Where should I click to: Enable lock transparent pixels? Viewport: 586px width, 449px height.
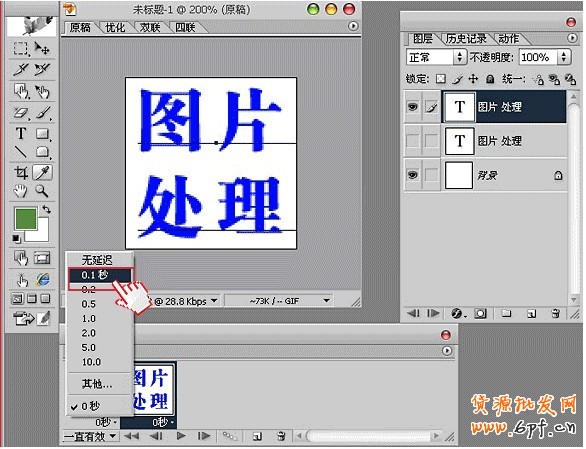coord(441,79)
